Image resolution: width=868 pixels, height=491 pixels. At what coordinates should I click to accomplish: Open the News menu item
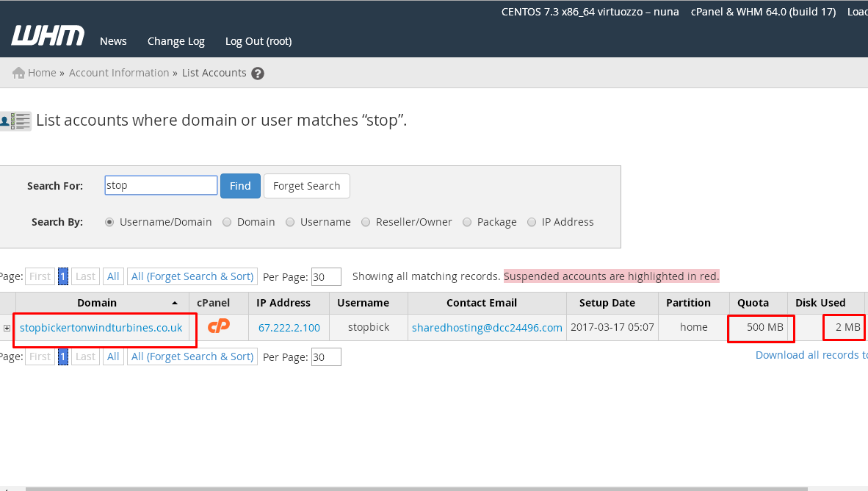click(x=113, y=42)
